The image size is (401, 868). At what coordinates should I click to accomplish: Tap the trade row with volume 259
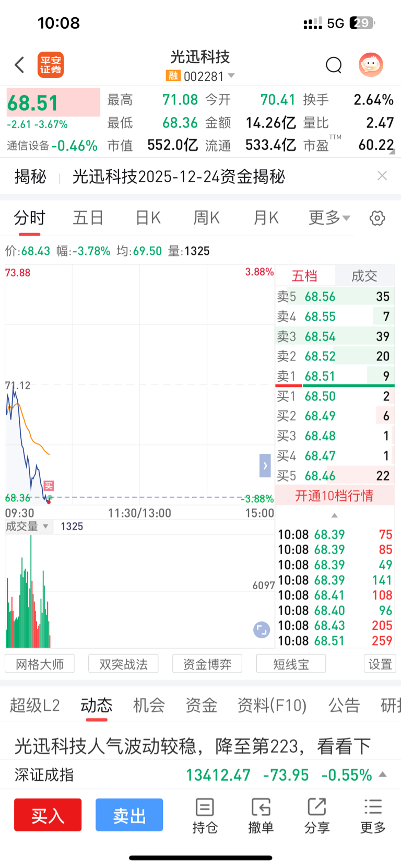(x=335, y=641)
